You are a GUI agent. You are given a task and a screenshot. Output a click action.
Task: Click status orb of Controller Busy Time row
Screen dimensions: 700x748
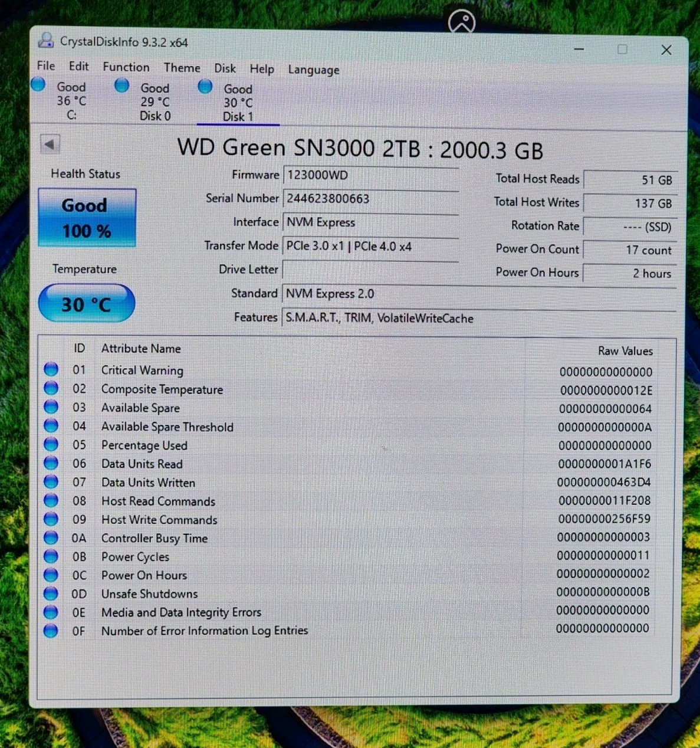pos(51,537)
